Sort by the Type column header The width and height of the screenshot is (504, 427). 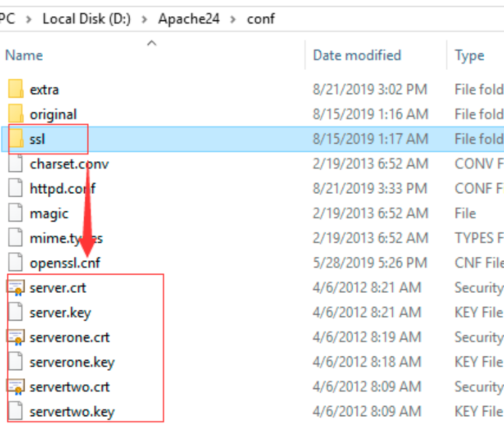[469, 56]
